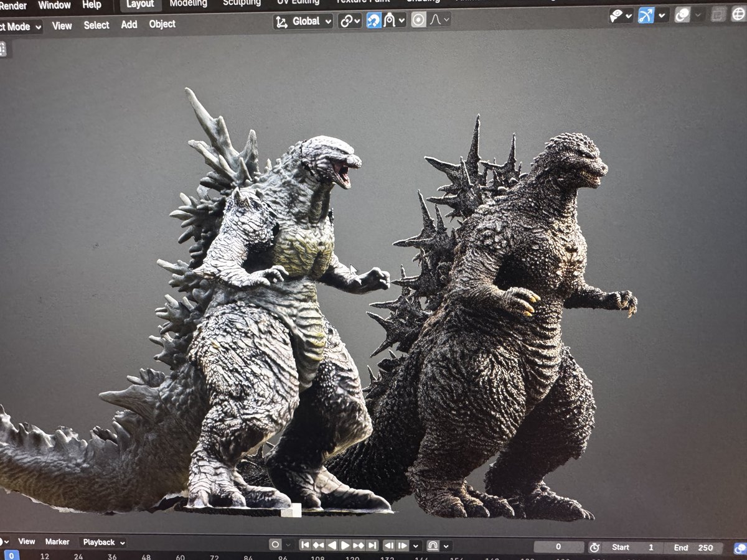Open the auto keying options dropdown

[288, 545]
